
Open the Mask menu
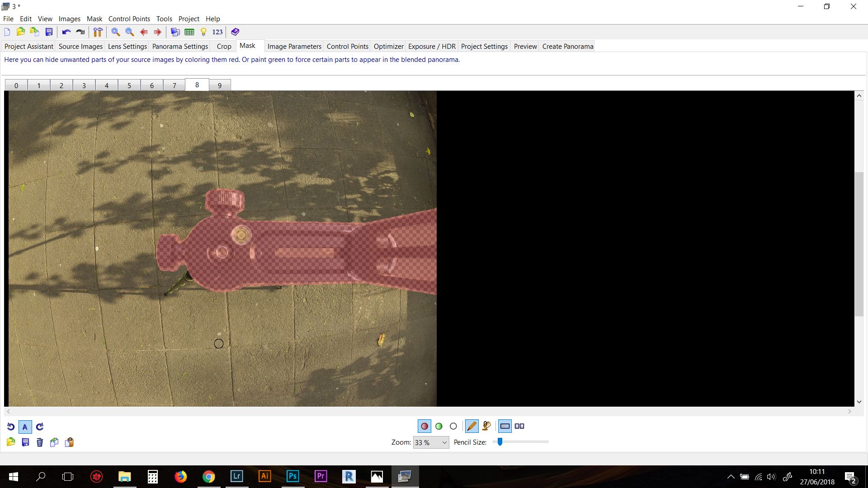pyautogui.click(x=94, y=19)
